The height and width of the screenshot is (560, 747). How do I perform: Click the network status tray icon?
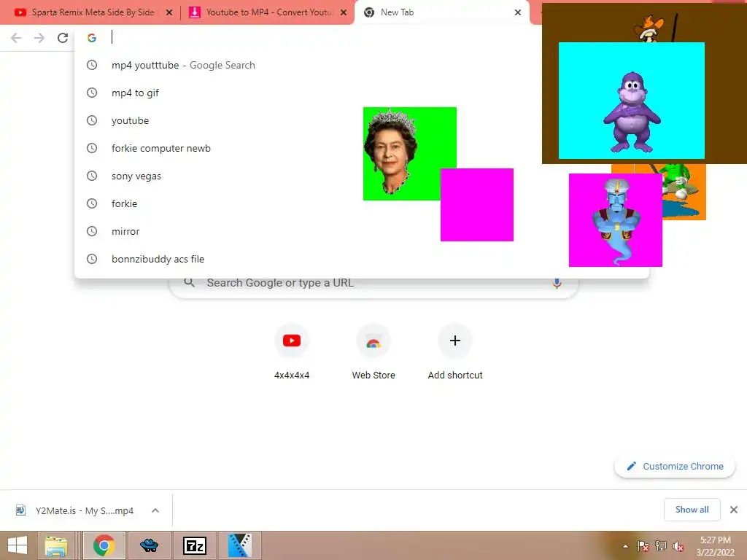click(661, 546)
